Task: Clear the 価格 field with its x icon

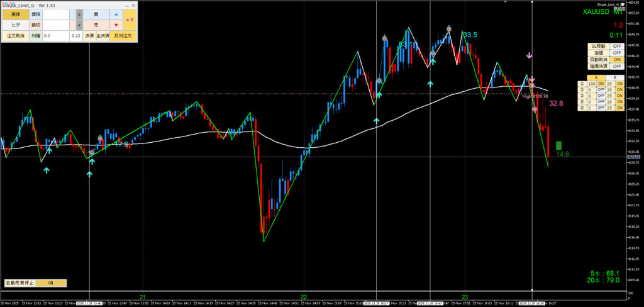Action: 79,14
